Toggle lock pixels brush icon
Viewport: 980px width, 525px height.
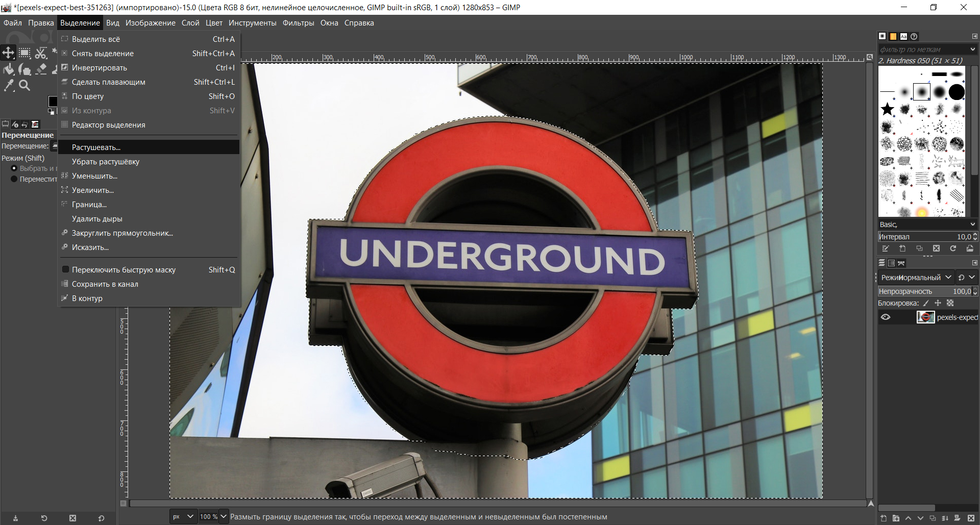pyautogui.click(x=926, y=303)
